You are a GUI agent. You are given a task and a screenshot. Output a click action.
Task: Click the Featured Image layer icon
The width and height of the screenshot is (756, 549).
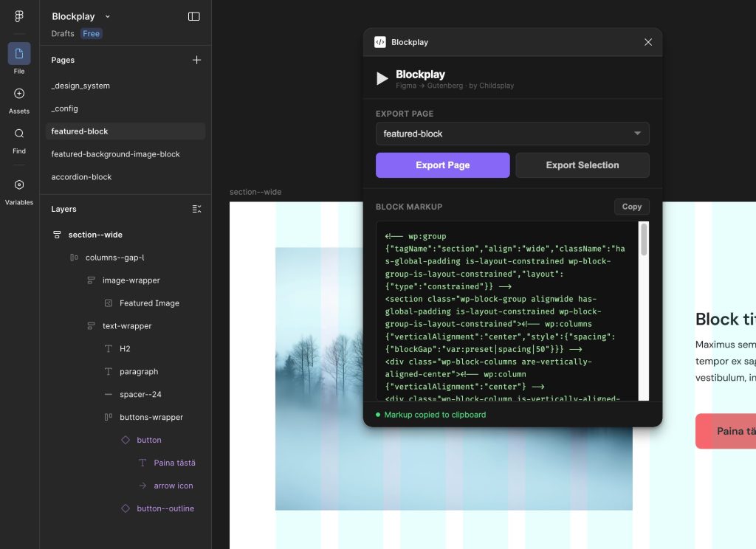(x=109, y=303)
